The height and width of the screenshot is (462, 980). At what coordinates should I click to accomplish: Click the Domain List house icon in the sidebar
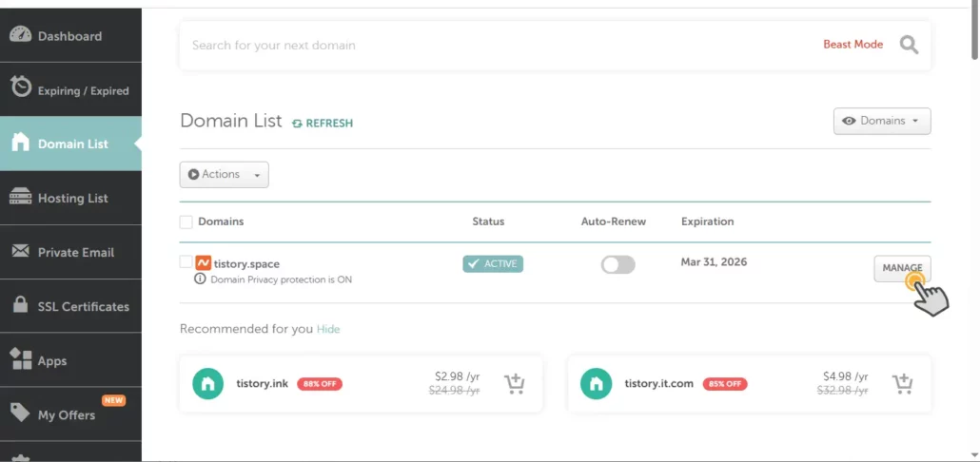click(21, 143)
